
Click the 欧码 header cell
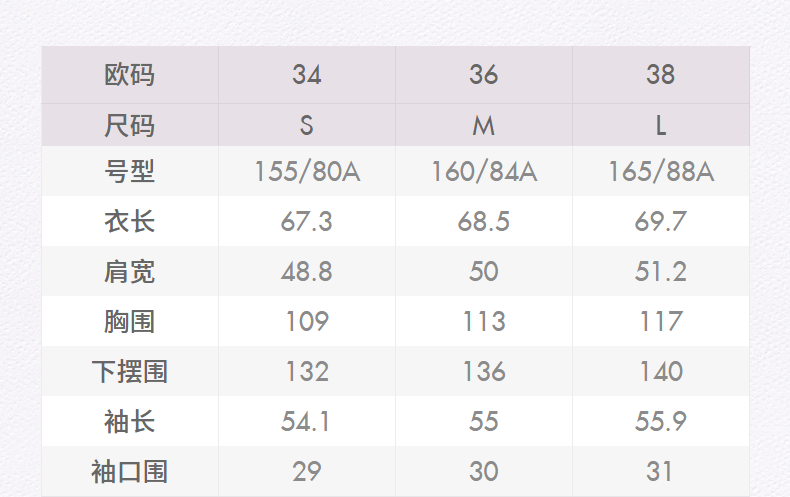130,75
